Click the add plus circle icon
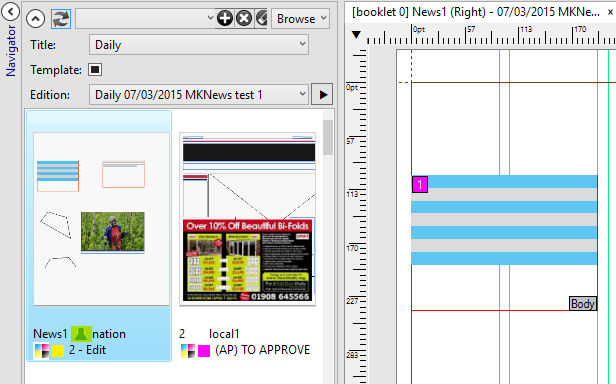616x384 pixels. tap(225, 18)
